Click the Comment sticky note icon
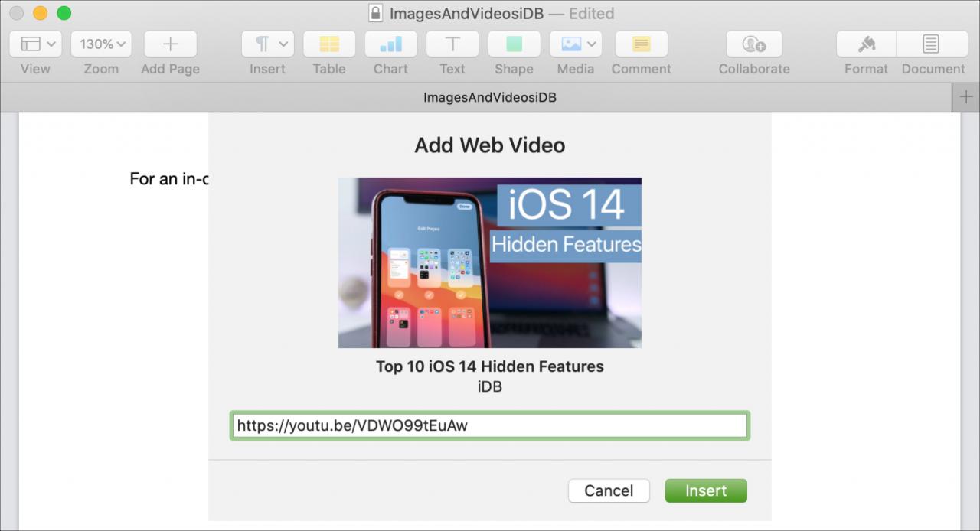The height and width of the screenshot is (531, 980). click(x=642, y=44)
